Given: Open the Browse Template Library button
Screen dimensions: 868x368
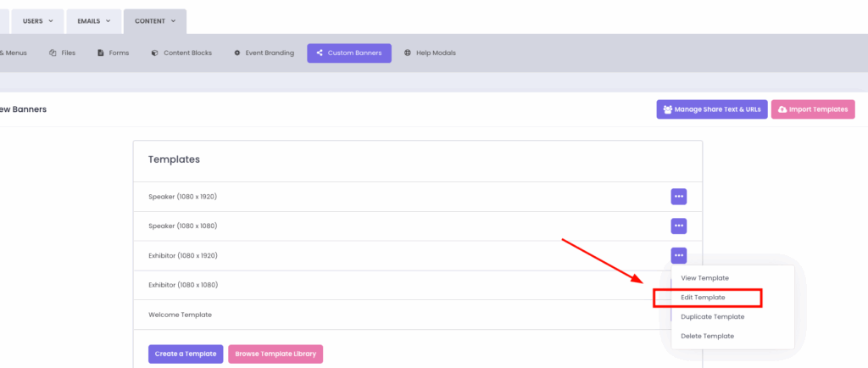Looking at the screenshot, I should coord(275,354).
